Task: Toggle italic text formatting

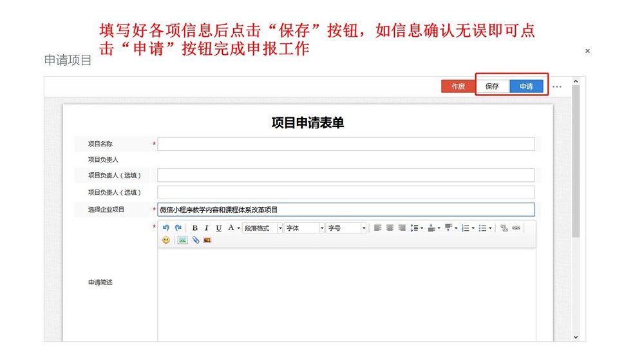Action: point(207,228)
